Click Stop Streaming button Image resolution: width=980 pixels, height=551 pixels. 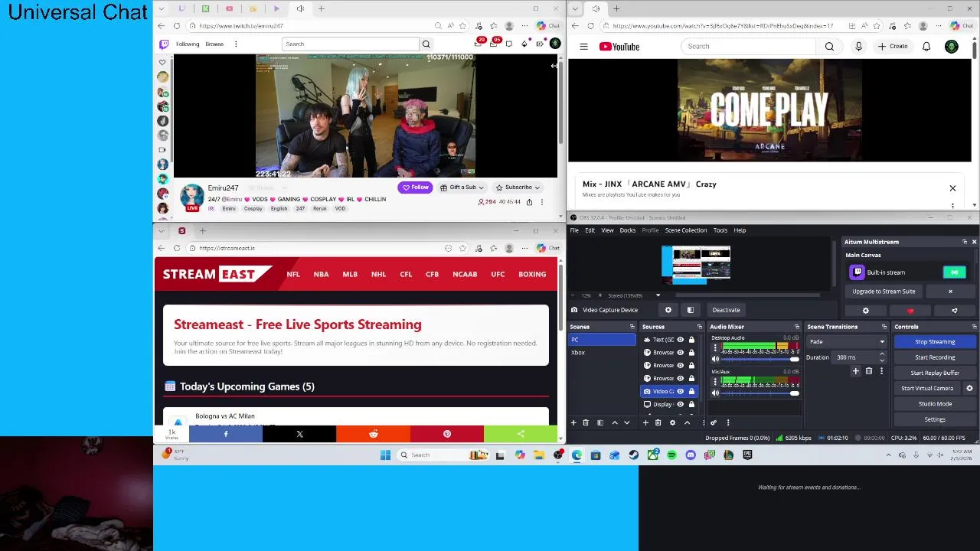point(935,341)
